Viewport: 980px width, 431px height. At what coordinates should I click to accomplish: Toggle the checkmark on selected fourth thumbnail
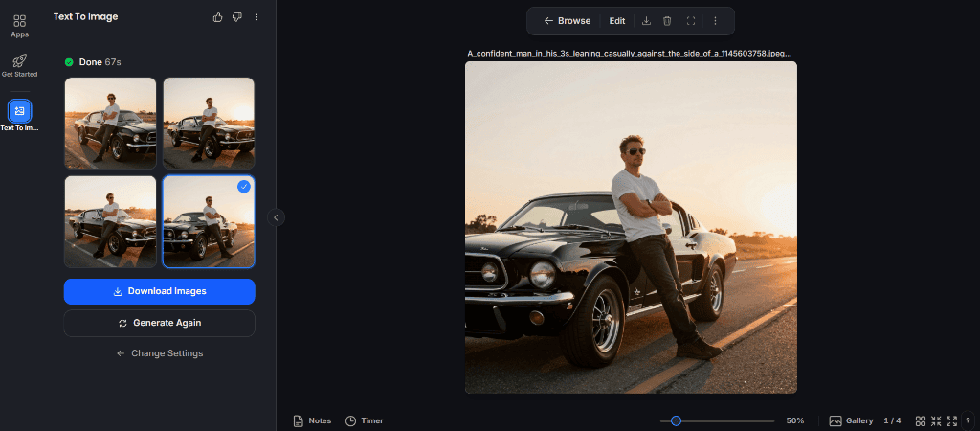(x=244, y=187)
